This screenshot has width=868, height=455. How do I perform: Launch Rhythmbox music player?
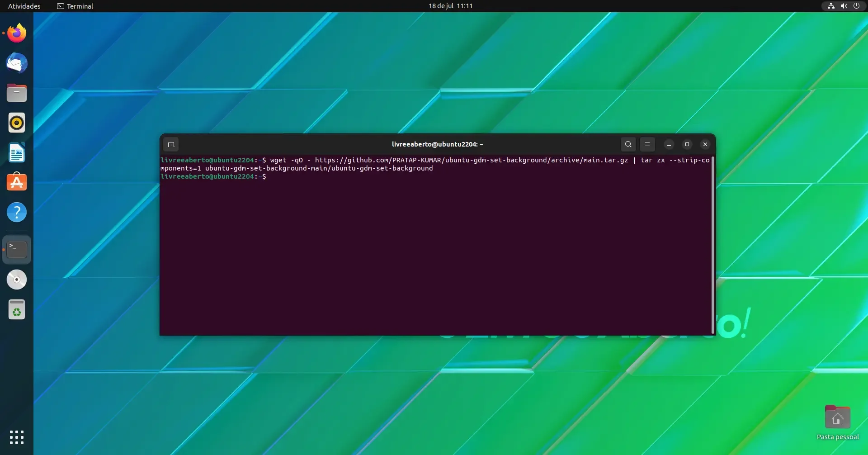click(17, 123)
